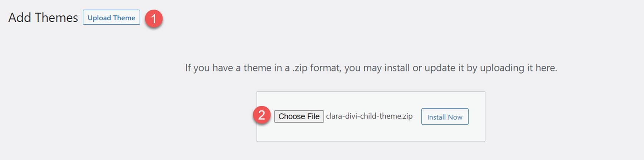Click the clara-divi-child-theme.zip file name
The height and width of the screenshot is (160, 644).
pos(369,116)
